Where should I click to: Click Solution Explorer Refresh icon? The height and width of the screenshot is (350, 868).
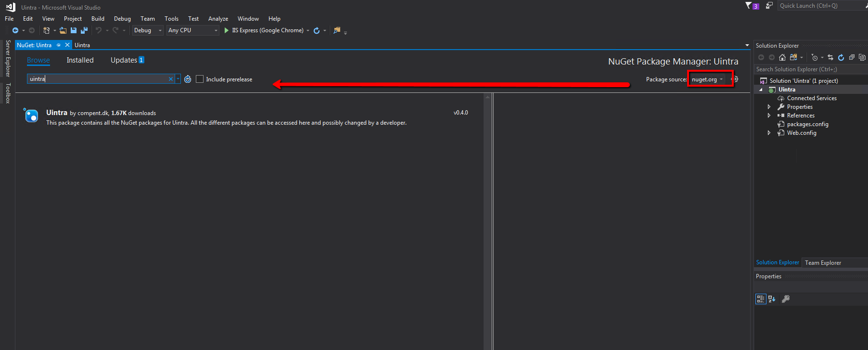841,57
